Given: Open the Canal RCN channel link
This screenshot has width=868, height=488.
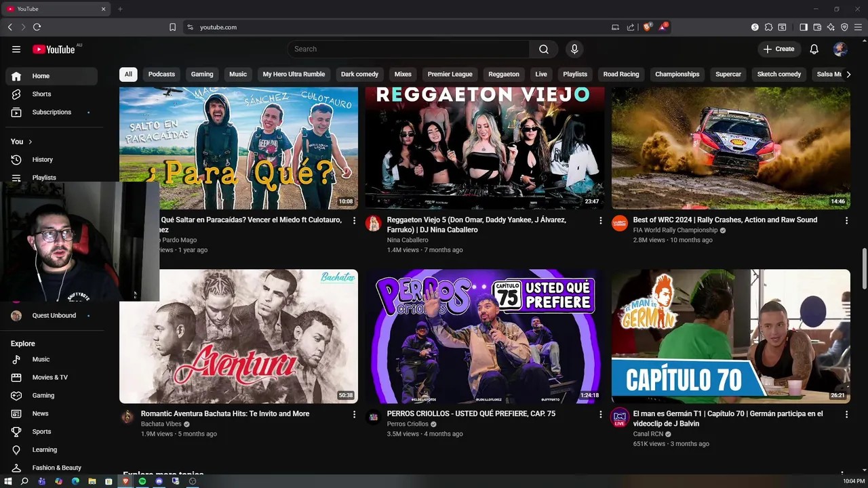Looking at the screenshot, I should click(x=648, y=434).
